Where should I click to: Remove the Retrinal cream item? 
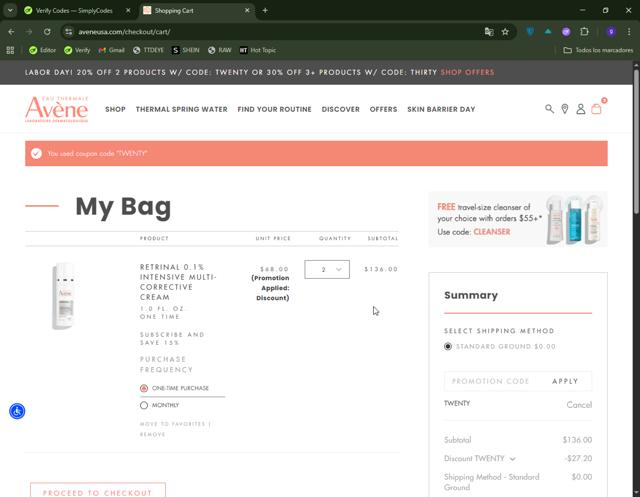152,435
